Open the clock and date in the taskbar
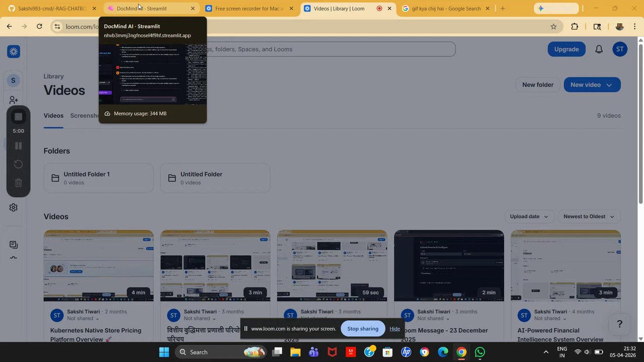 (623, 352)
